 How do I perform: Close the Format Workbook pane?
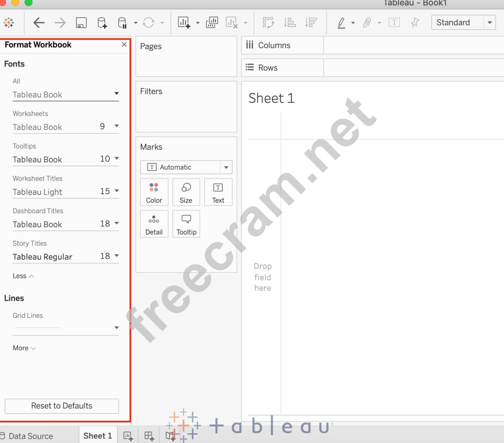pyautogui.click(x=124, y=44)
